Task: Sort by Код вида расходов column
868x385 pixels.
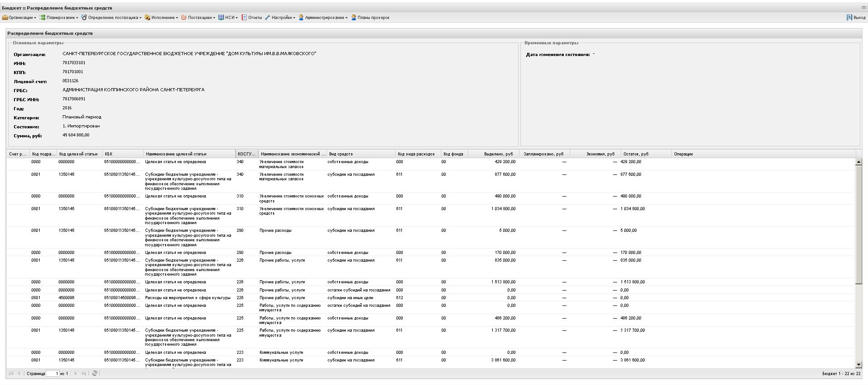Action: point(417,154)
